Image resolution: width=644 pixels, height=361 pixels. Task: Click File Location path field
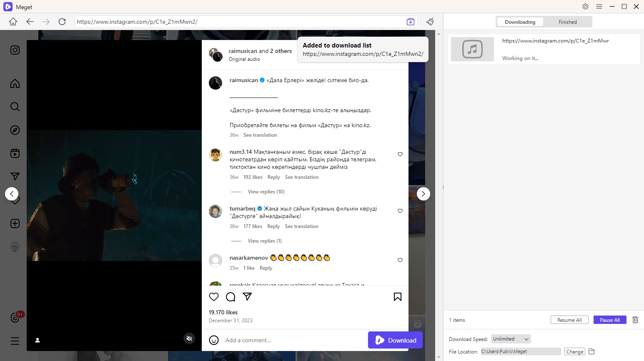pos(521,351)
